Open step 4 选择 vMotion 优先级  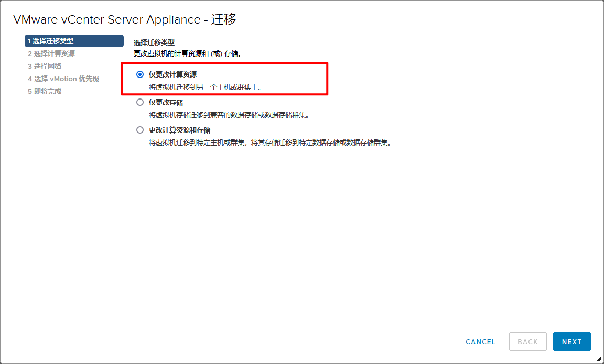[x=63, y=79]
